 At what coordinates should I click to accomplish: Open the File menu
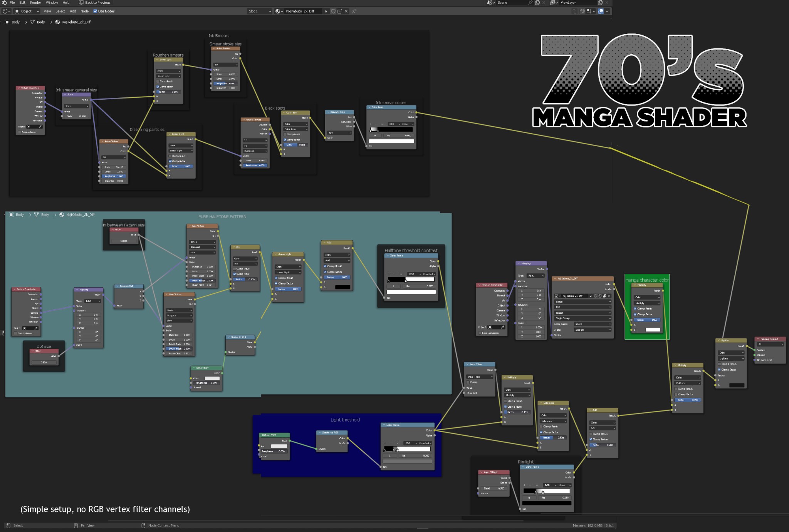[x=12, y=3]
